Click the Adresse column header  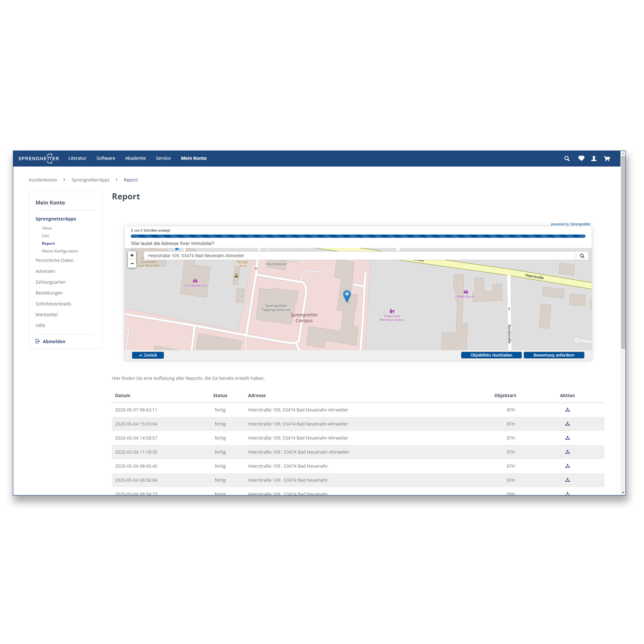click(257, 396)
